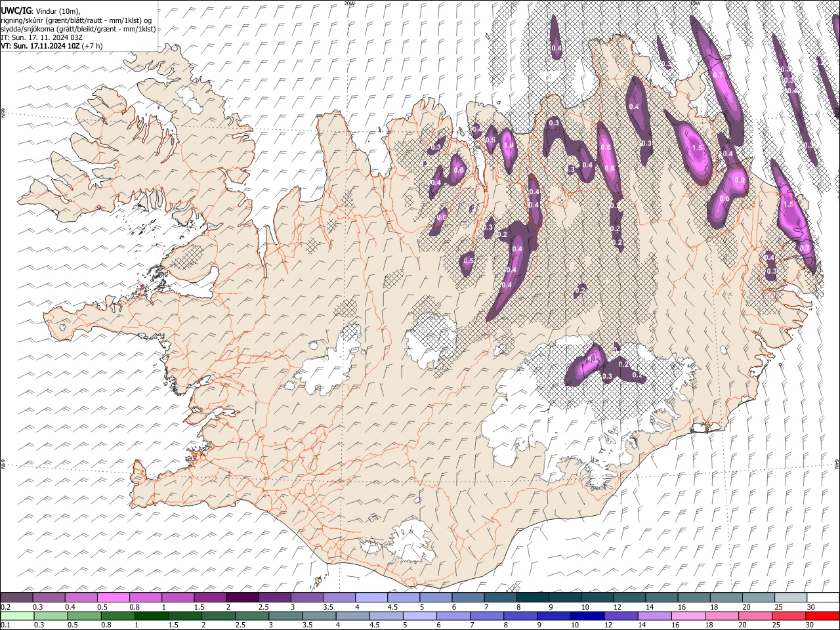Viewport: 840px width, 630px height.
Task: Pick the upper legend swatch above 0.2
Action: point(16,598)
